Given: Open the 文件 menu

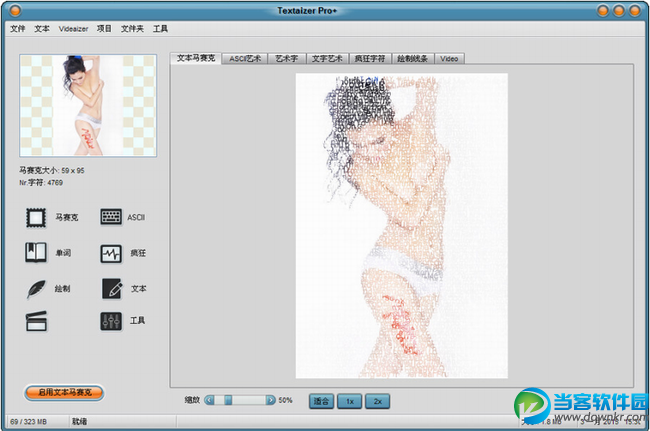Looking at the screenshot, I should point(17,29).
